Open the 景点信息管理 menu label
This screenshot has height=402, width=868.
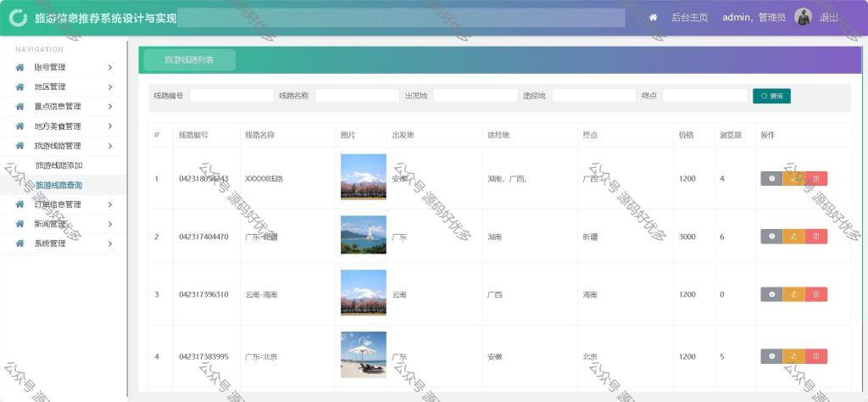58,106
